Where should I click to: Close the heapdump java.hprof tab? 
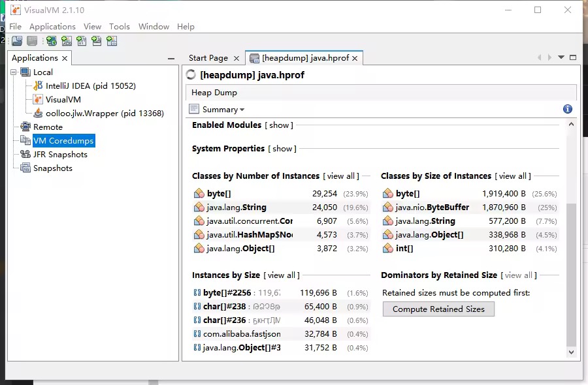[355, 58]
